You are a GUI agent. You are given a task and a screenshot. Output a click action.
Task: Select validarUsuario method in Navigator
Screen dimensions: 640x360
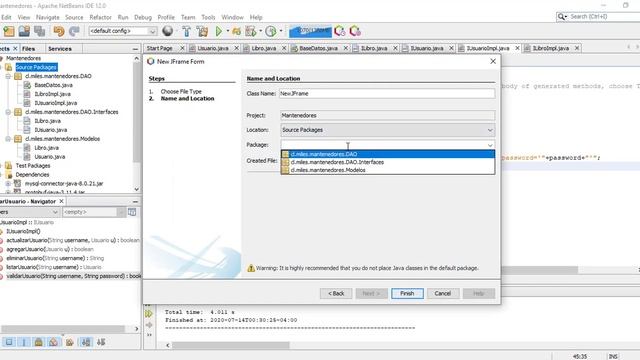[73, 276]
